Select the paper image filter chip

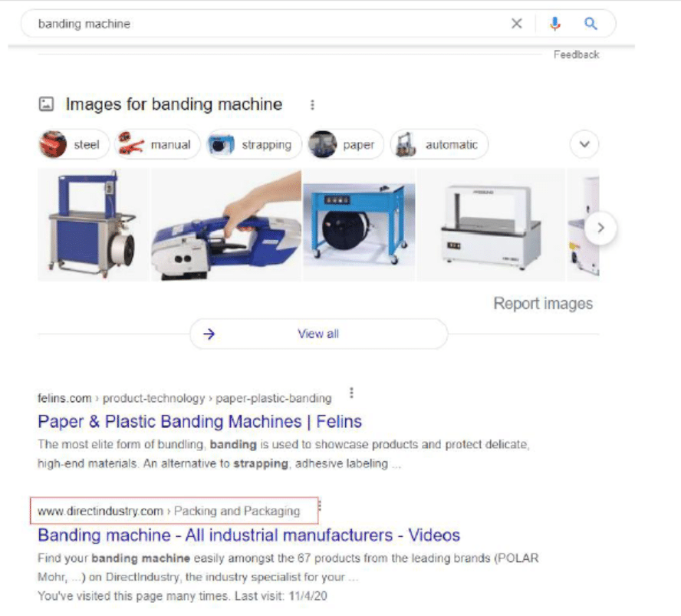coord(346,144)
